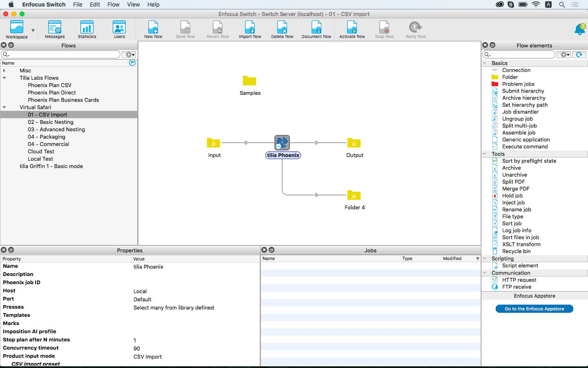Screen dimensions: 588x368
Task: Select the FTP receive element
Action: tap(517, 287)
